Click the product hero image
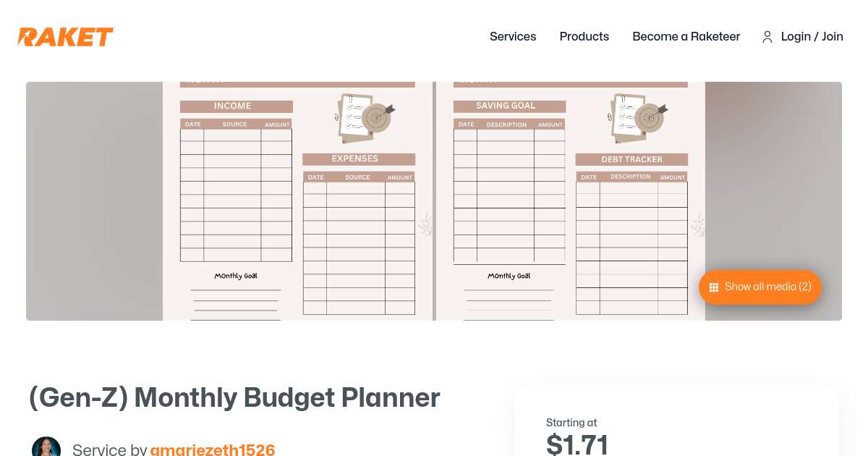 click(434, 201)
